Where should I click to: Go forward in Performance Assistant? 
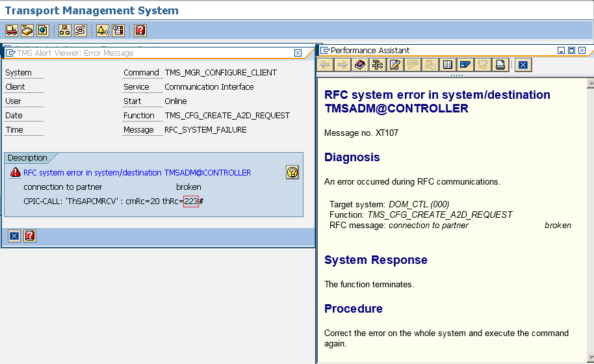(342, 65)
